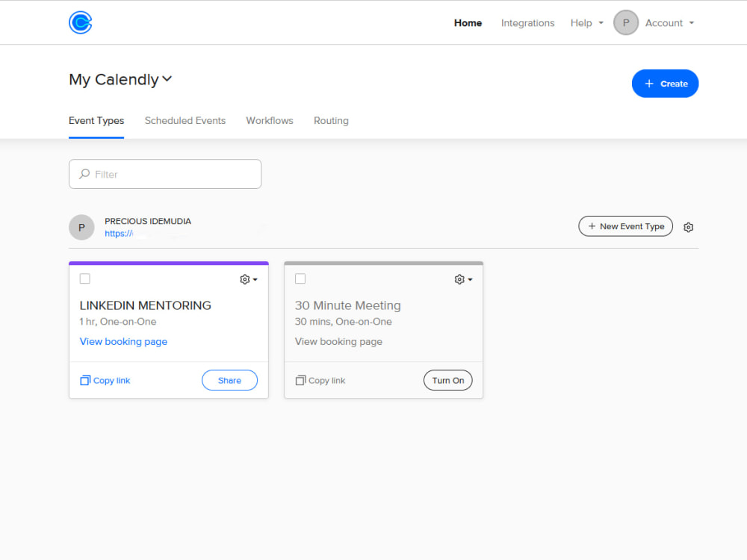Open the P account avatar in header
747x560 pixels.
(x=625, y=22)
